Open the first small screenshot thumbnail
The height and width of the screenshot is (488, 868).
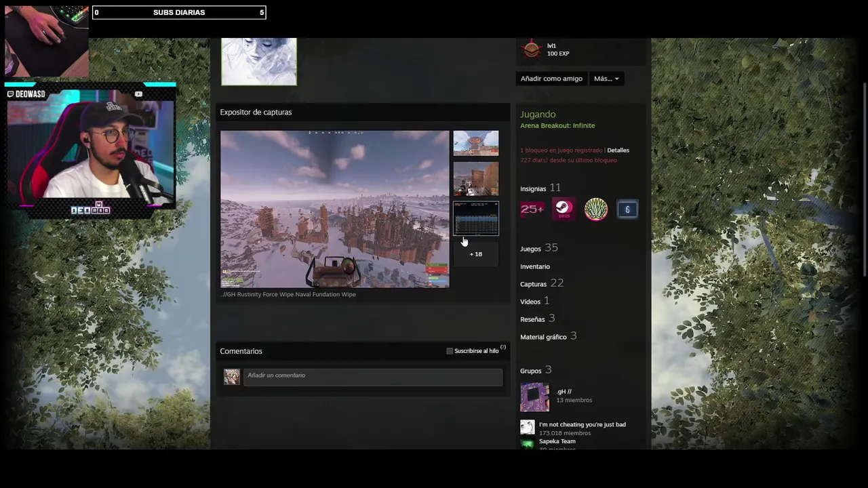475,143
